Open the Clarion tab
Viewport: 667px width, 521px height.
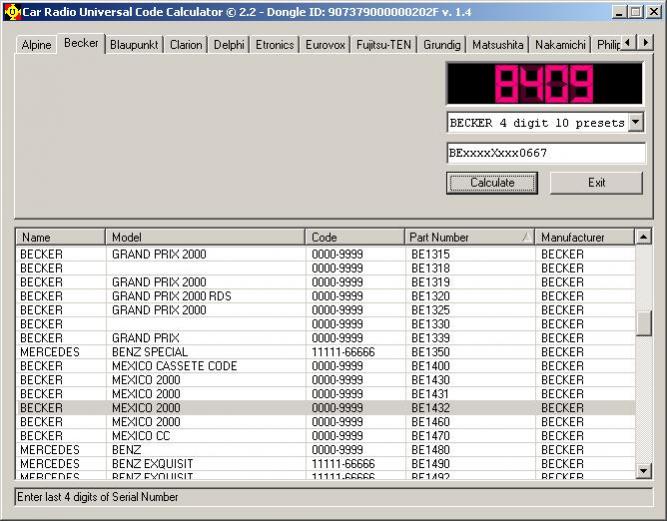pos(186,45)
